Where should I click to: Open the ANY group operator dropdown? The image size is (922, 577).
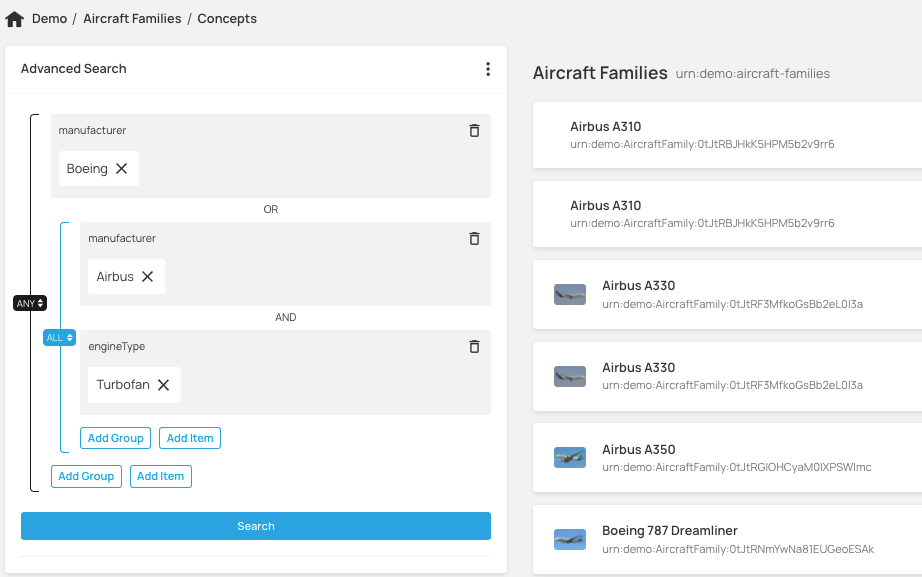coord(30,303)
